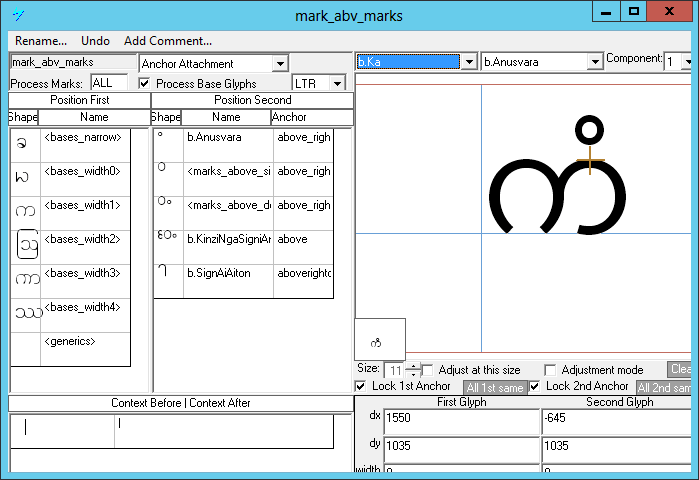Click the Context Before input cell

[62, 431]
